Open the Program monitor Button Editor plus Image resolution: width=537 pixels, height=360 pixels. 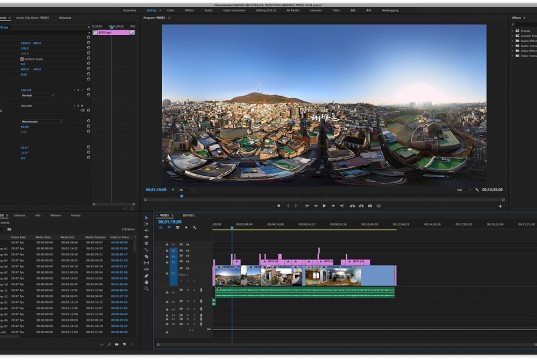pos(500,206)
